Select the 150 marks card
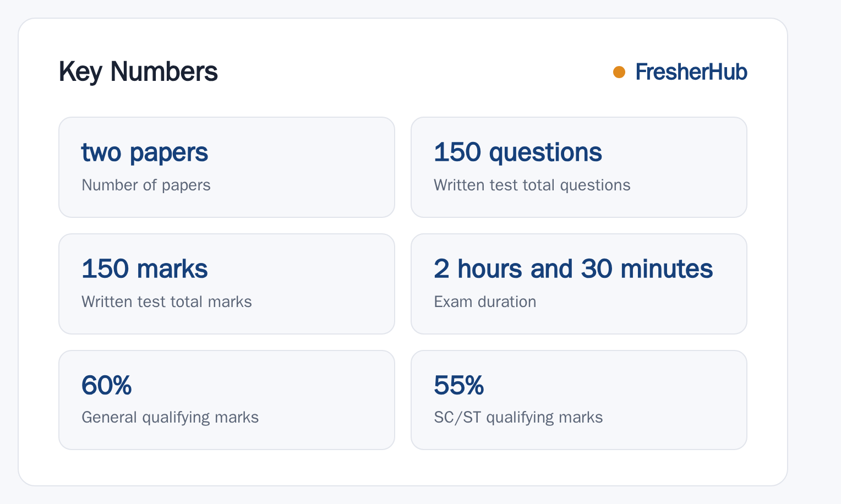This screenshot has width=841, height=504. pos(227,284)
